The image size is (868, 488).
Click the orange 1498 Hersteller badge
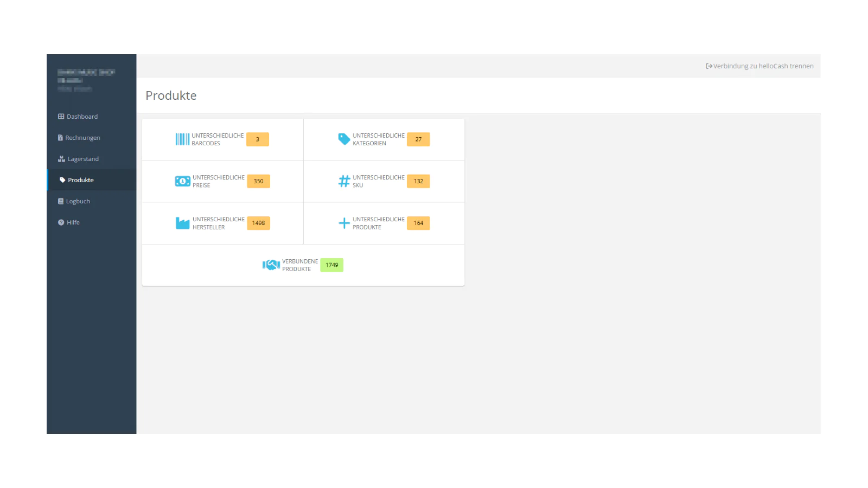coord(258,223)
